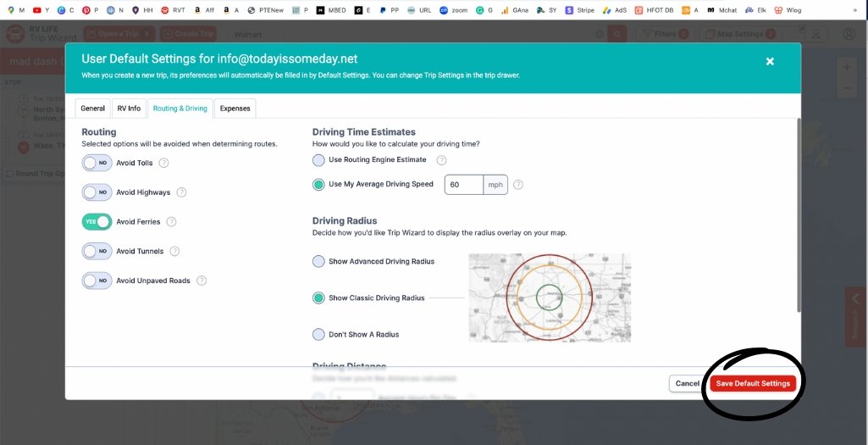
Task: Open the YouTube 'Y' bookmark
Action: [41, 10]
